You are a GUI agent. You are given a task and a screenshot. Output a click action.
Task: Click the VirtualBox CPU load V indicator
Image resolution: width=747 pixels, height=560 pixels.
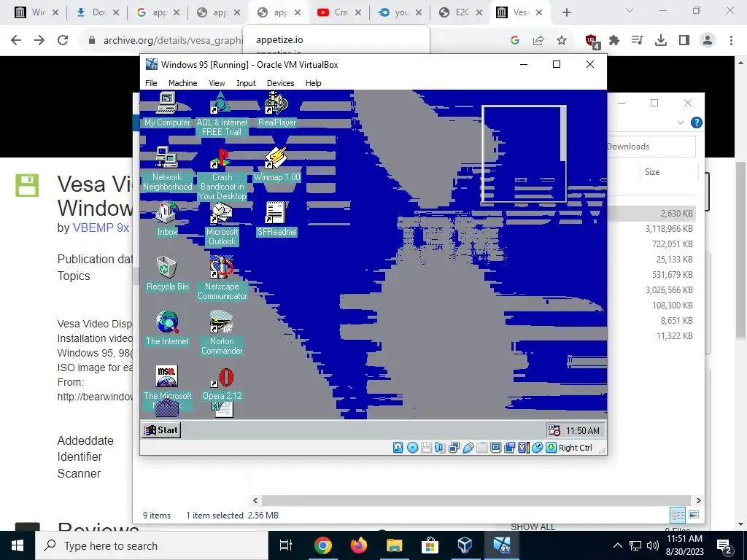524,448
